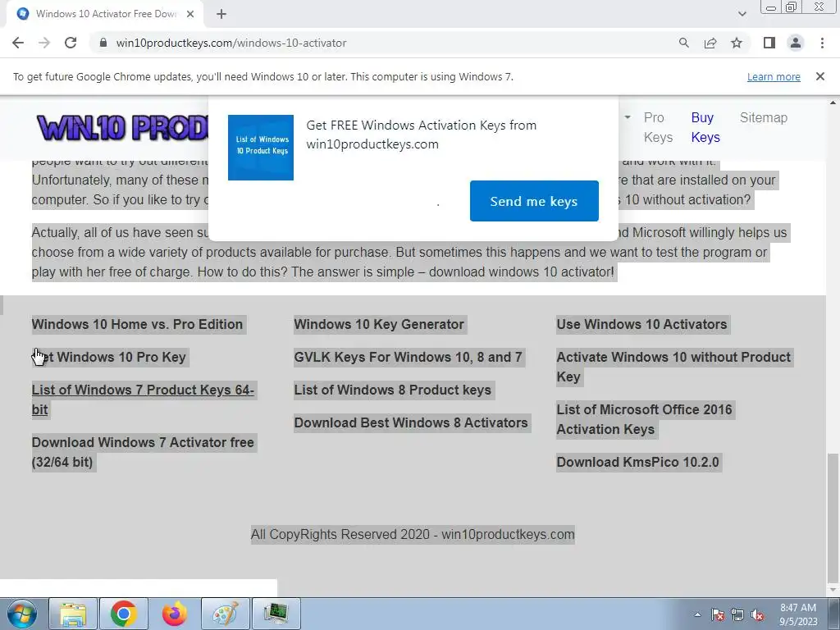Click the WIN10 PRODUCT site logo
The width and height of the screenshot is (840, 630).
pyautogui.click(x=122, y=128)
